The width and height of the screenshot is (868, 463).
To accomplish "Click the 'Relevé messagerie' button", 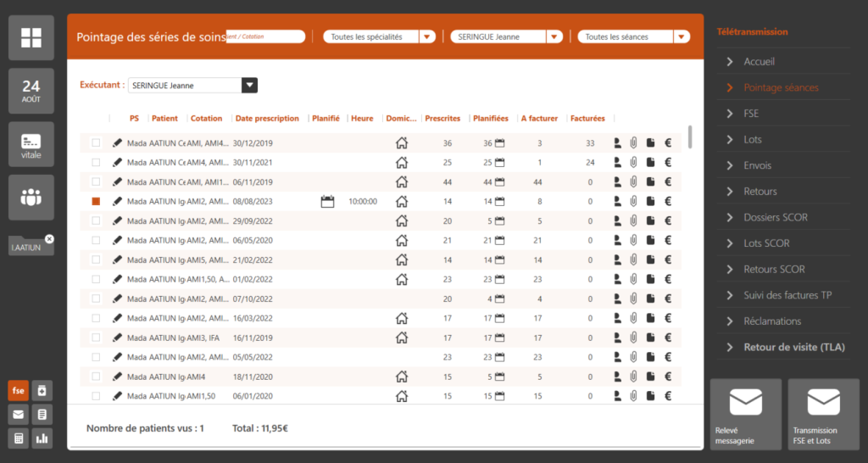I will coord(745,414).
